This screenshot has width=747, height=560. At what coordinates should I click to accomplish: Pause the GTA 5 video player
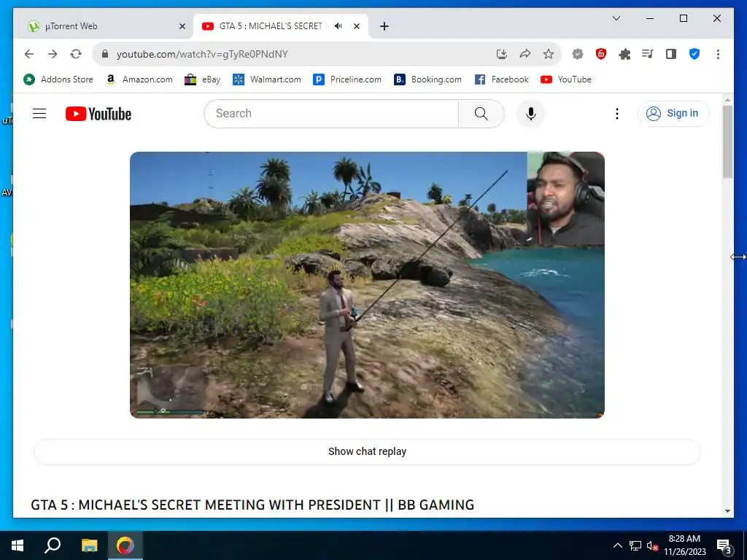pos(367,285)
